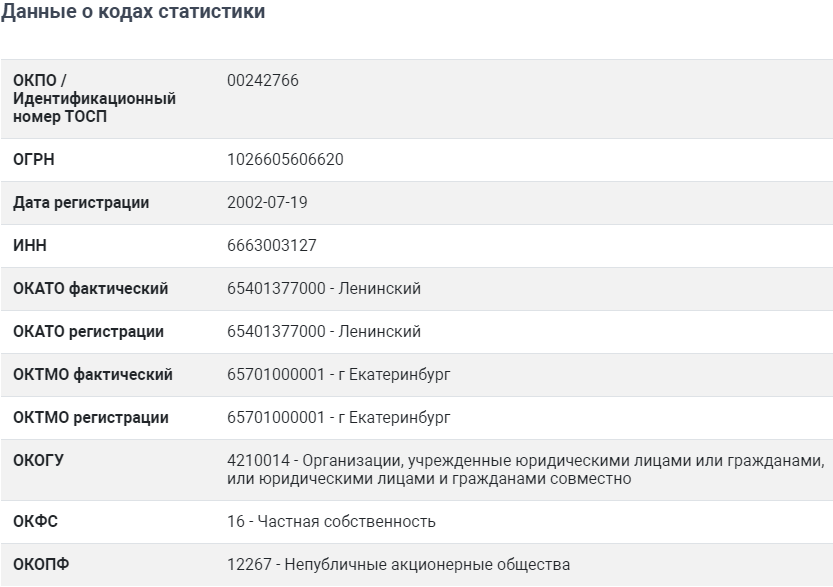Click the registration date 2002-07-19
833x587 pixels.
click(268, 203)
